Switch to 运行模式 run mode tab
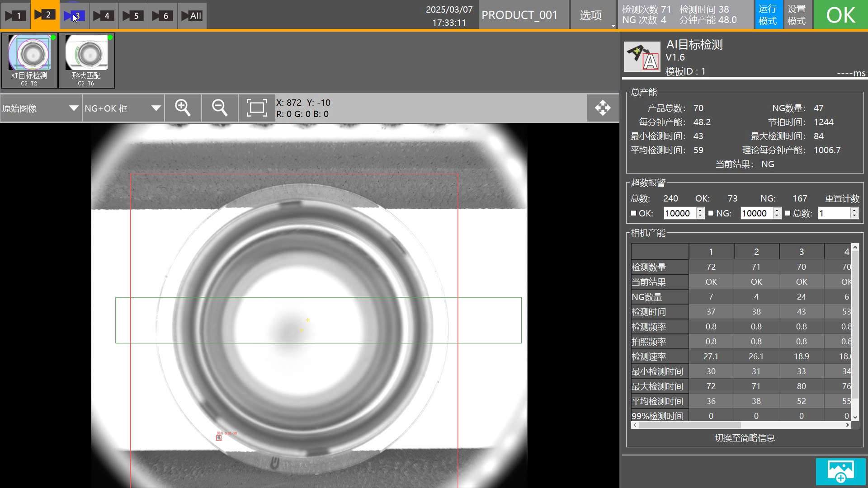This screenshot has height=488, width=868. (768, 15)
